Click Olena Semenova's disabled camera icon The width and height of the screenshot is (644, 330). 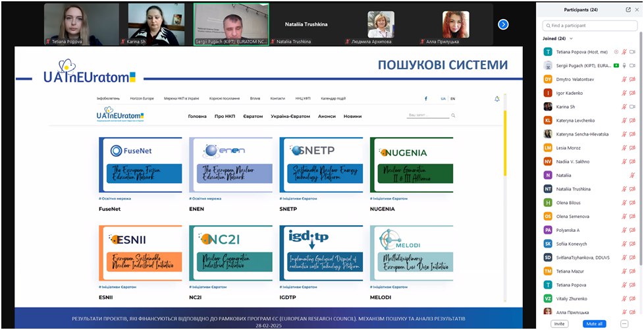(633, 216)
